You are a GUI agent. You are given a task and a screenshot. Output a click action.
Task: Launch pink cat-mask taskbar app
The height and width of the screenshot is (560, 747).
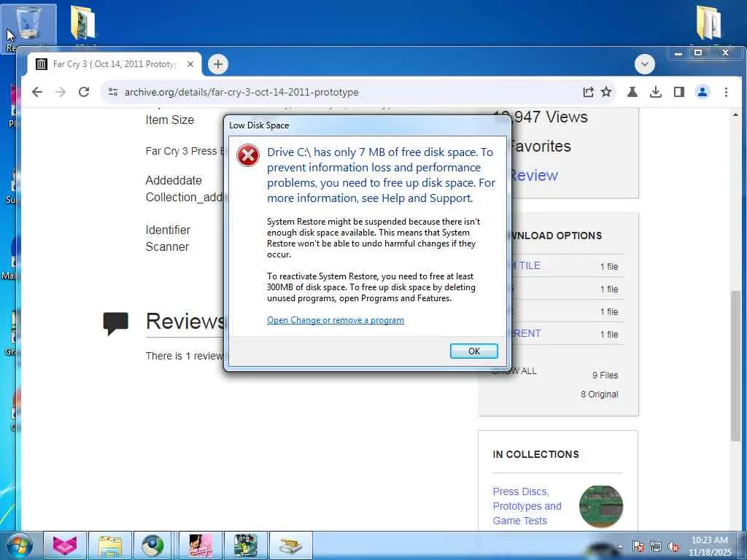click(65, 545)
